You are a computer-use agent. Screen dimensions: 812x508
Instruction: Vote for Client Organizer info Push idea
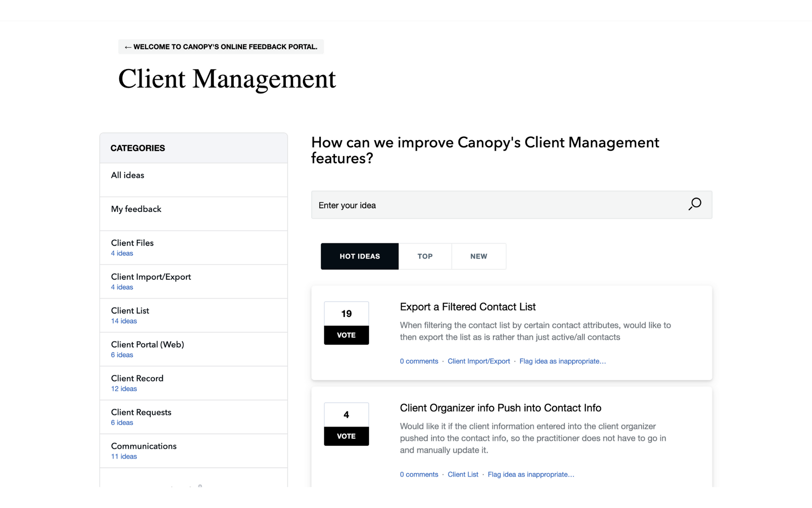(x=346, y=436)
